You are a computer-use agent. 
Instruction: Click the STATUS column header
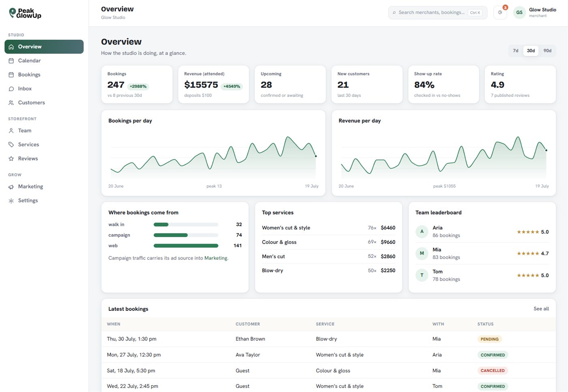tap(485, 324)
